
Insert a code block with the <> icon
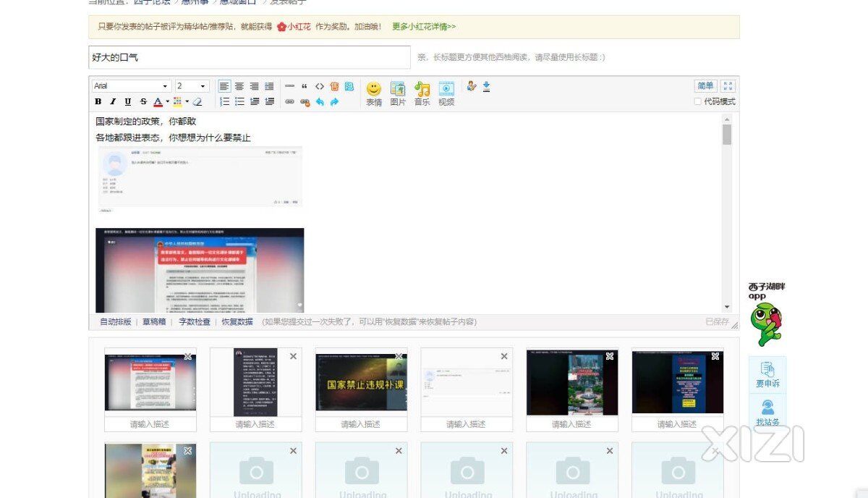pyautogui.click(x=320, y=86)
